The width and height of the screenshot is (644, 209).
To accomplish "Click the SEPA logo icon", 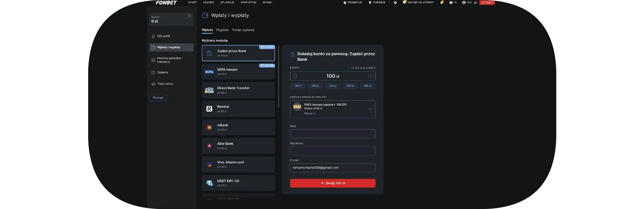I will [209, 72].
